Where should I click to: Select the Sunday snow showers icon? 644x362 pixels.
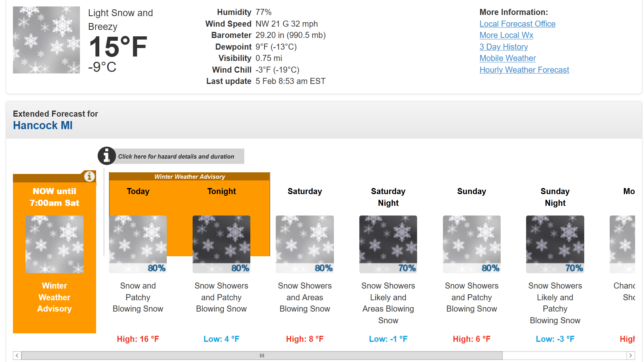[472, 244]
